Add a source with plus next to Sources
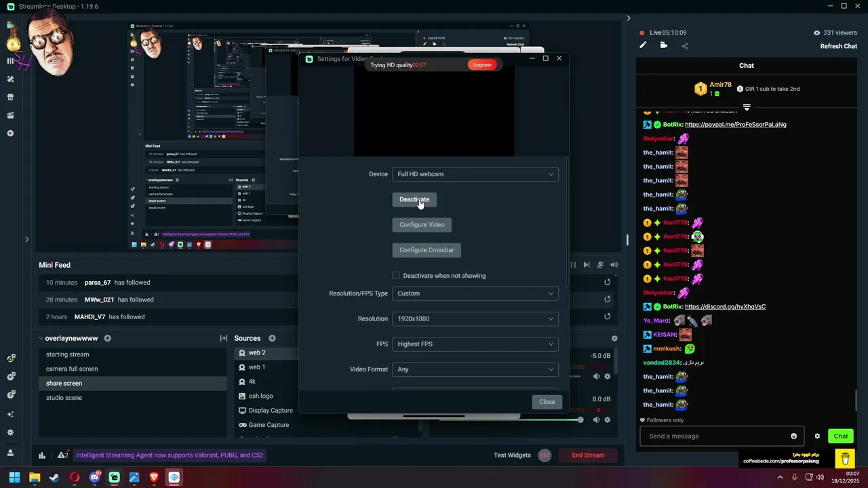This screenshot has height=488, width=868. pos(272,338)
